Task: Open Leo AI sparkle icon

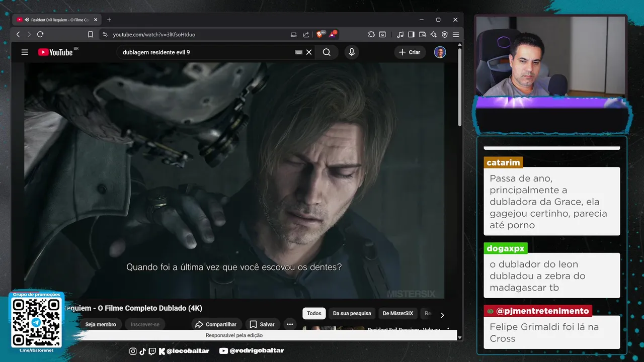Action: (433, 34)
